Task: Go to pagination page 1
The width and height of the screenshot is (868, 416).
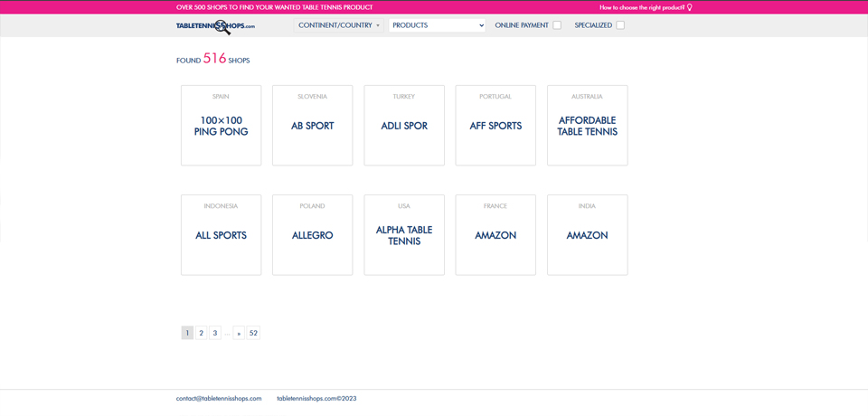Action: pyautogui.click(x=187, y=333)
